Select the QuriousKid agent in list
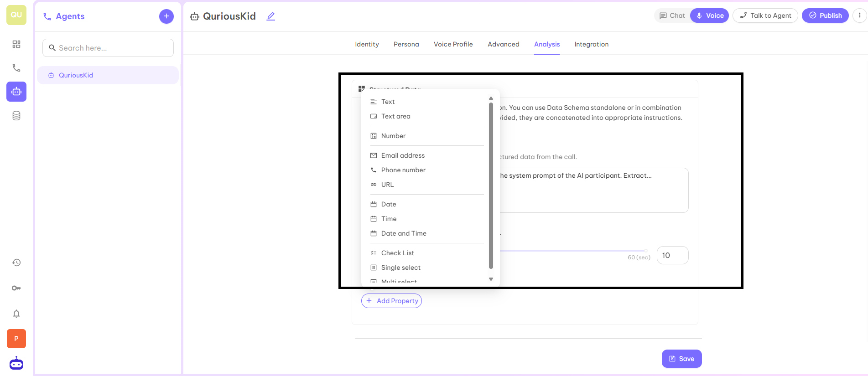The width and height of the screenshot is (868, 376). pyautogui.click(x=108, y=75)
